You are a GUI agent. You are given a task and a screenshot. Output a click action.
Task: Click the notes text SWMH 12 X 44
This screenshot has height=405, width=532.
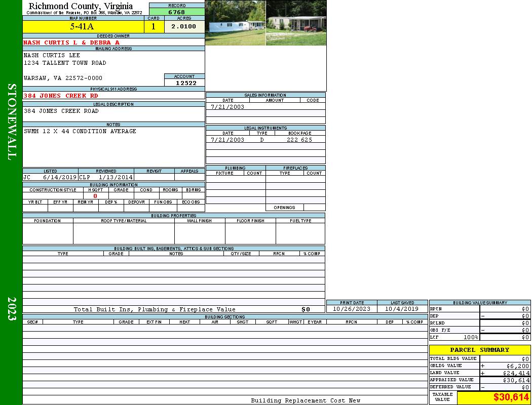coord(80,131)
